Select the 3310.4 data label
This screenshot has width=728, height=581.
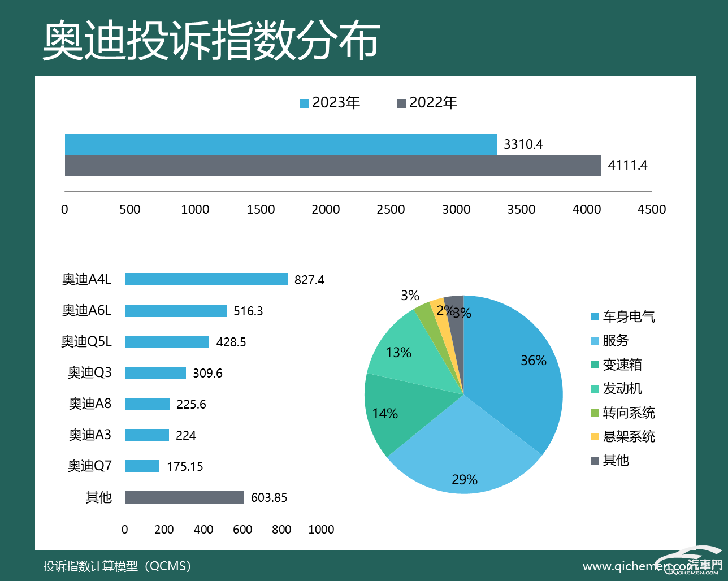click(523, 144)
